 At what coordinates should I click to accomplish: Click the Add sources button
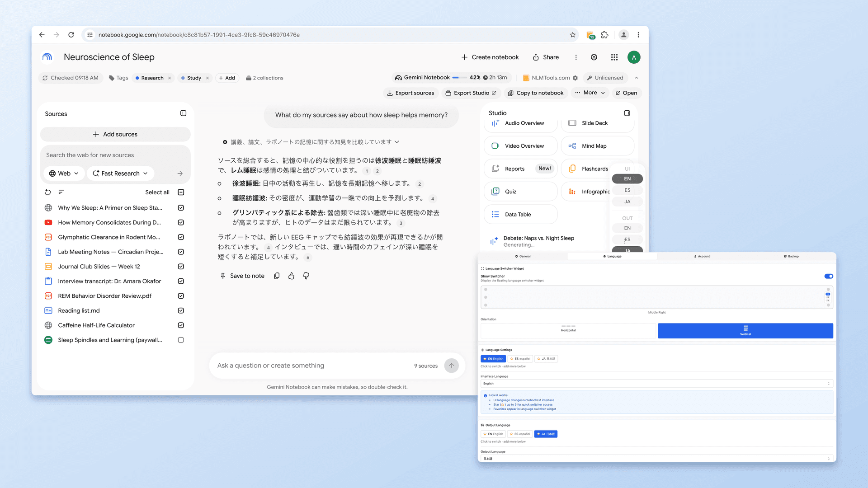tap(115, 134)
